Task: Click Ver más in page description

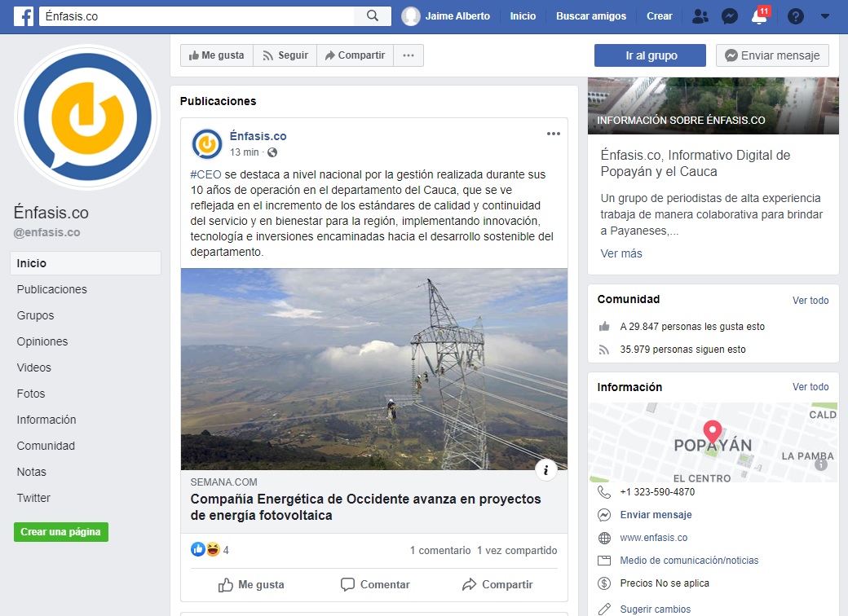Action: pyautogui.click(x=621, y=253)
